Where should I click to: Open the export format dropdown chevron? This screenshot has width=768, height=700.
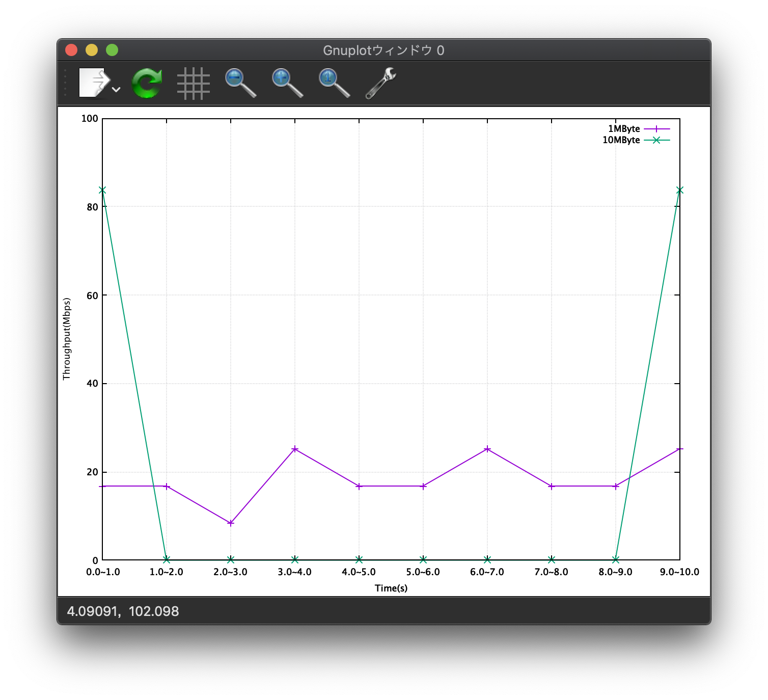(x=116, y=90)
